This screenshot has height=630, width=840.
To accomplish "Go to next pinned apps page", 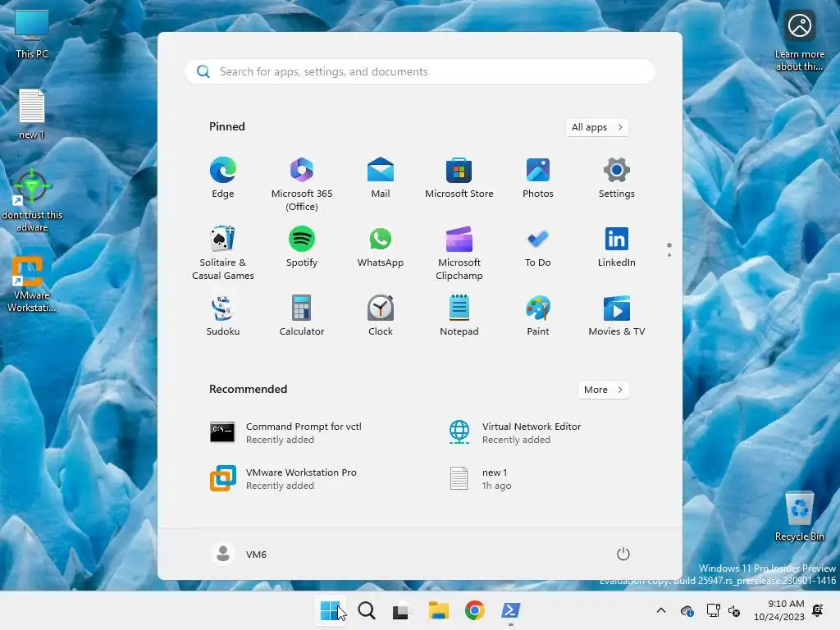I will pyautogui.click(x=669, y=254).
